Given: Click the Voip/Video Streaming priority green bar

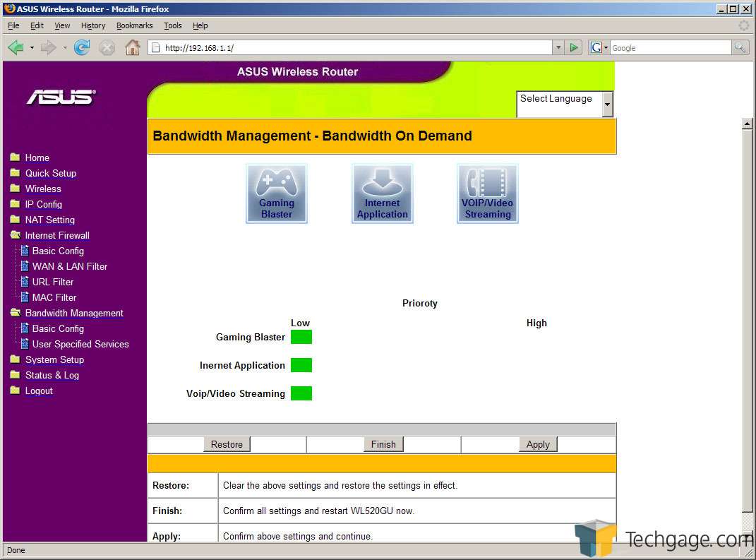Looking at the screenshot, I should click(x=301, y=393).
